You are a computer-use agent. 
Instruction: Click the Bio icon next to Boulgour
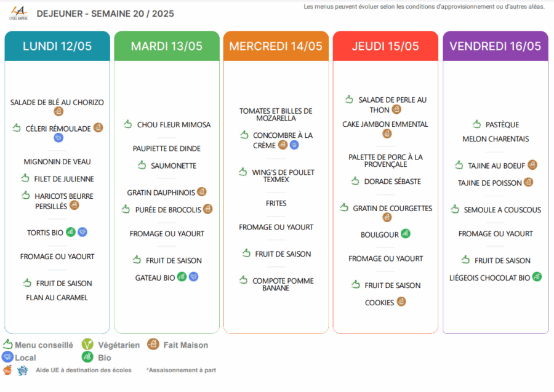pos(406,233)
